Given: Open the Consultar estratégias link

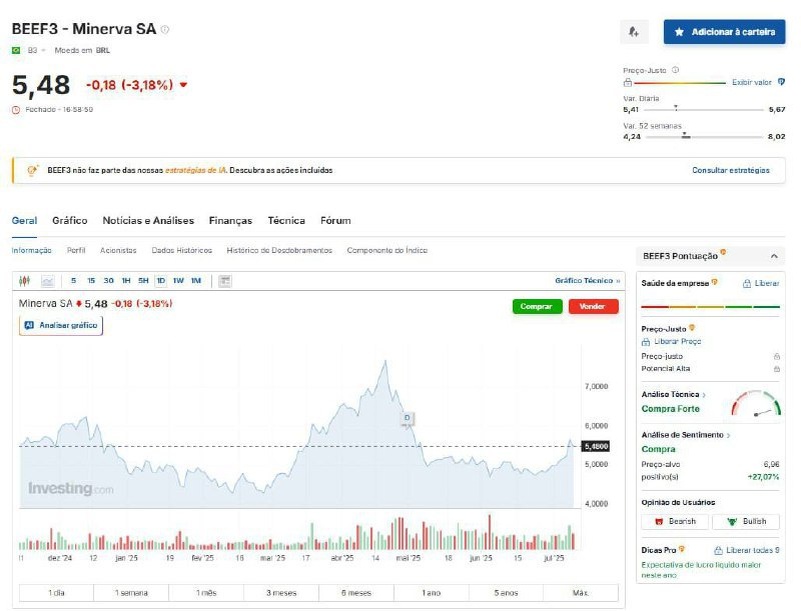Looking at the screenshot, I should (731, 171).
